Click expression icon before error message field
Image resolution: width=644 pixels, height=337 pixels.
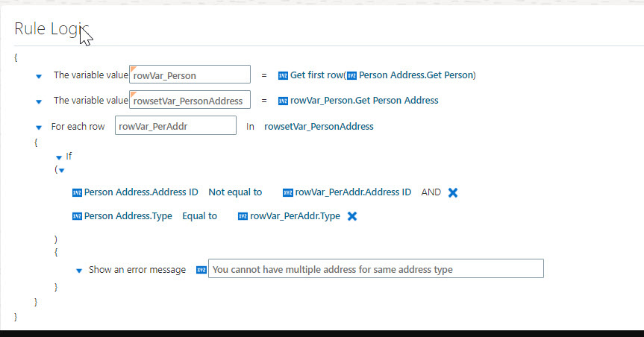coord(201,270)
